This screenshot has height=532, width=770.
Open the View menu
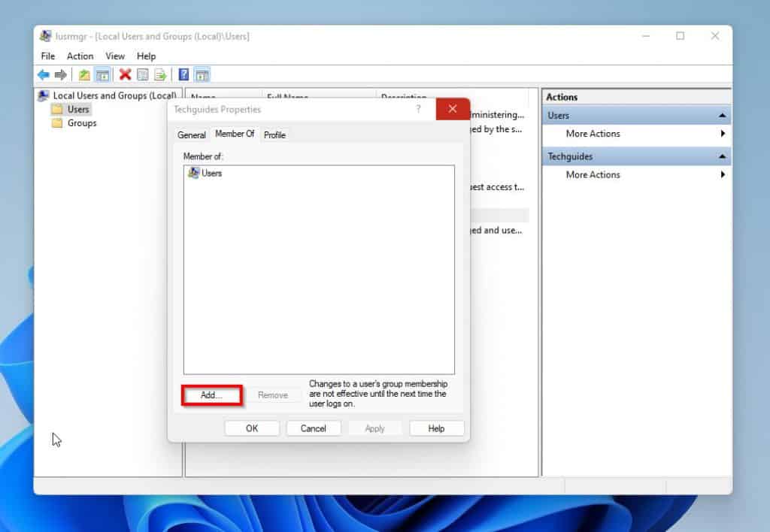115,56
